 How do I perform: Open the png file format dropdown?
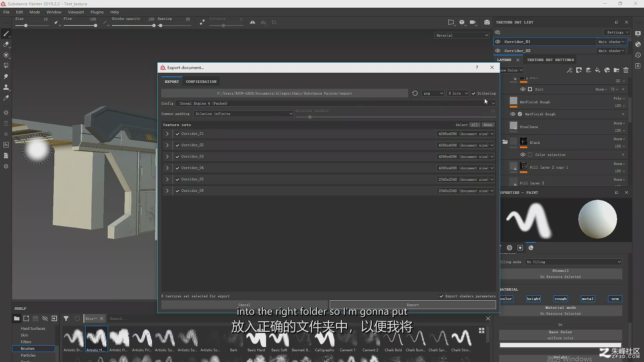pyautogui.click(x=433, y=93)
